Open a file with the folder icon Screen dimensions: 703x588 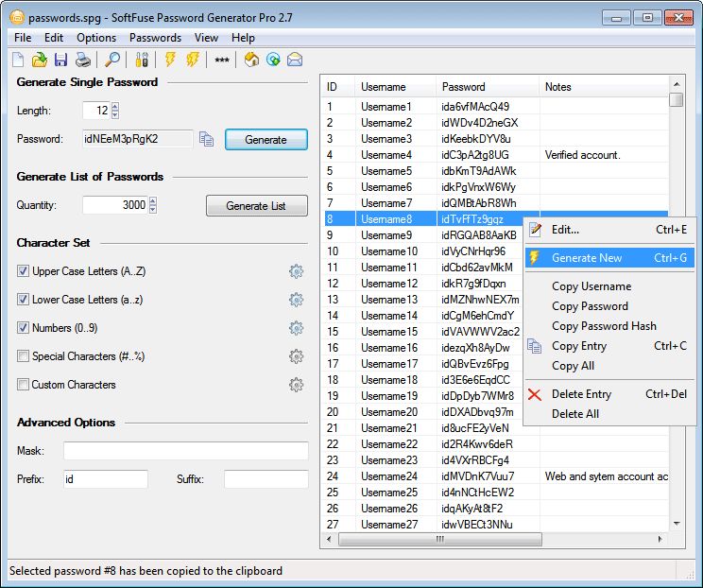(40, 60)
